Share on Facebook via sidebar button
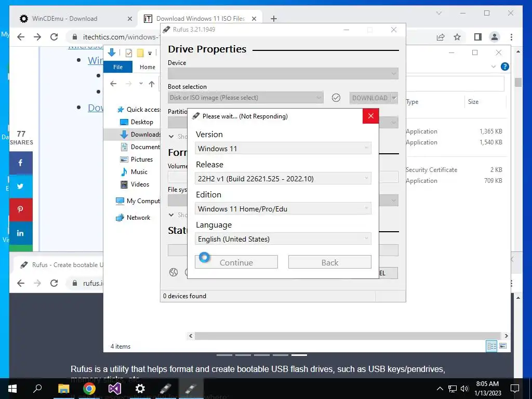This screenshot has height=399, width=532. pyautogui.click(x=21, y=163)
